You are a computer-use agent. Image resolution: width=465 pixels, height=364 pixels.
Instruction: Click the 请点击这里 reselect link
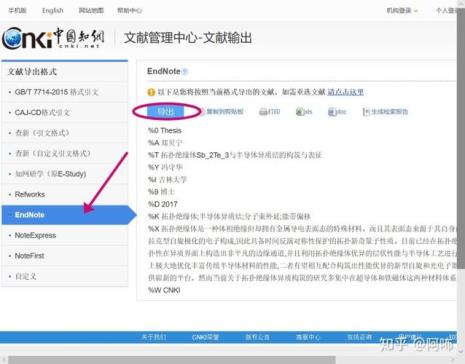point(345,92)
